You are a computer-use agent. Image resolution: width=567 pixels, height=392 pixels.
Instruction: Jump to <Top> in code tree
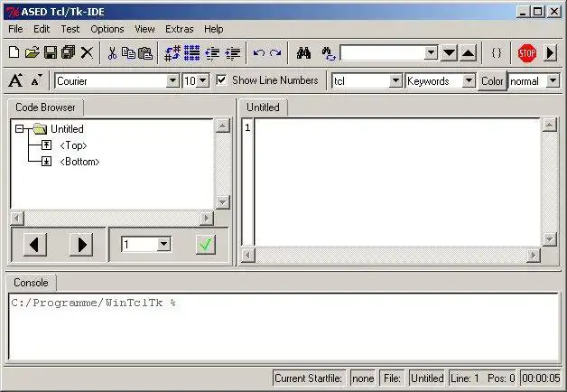[x=73, y=145]
